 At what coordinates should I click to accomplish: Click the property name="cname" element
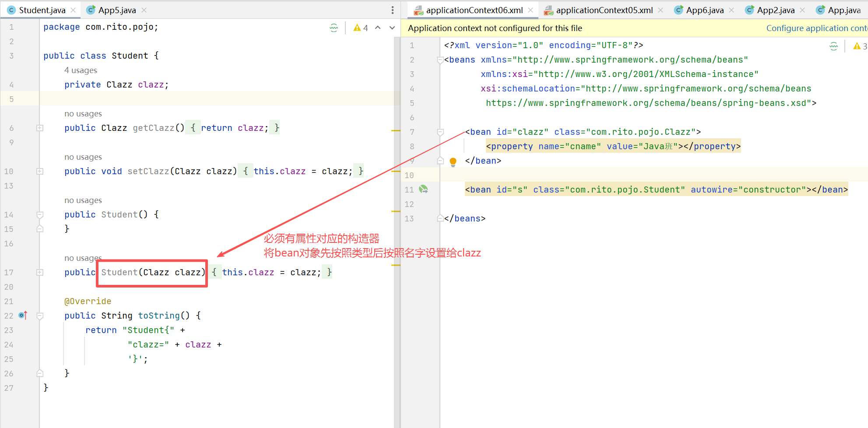(613, 146)
